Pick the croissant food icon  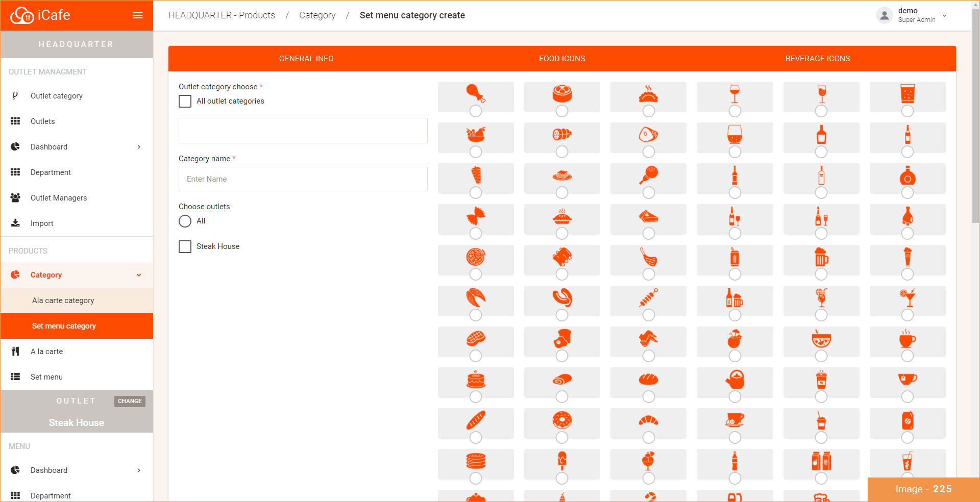(x=649, y=420)
